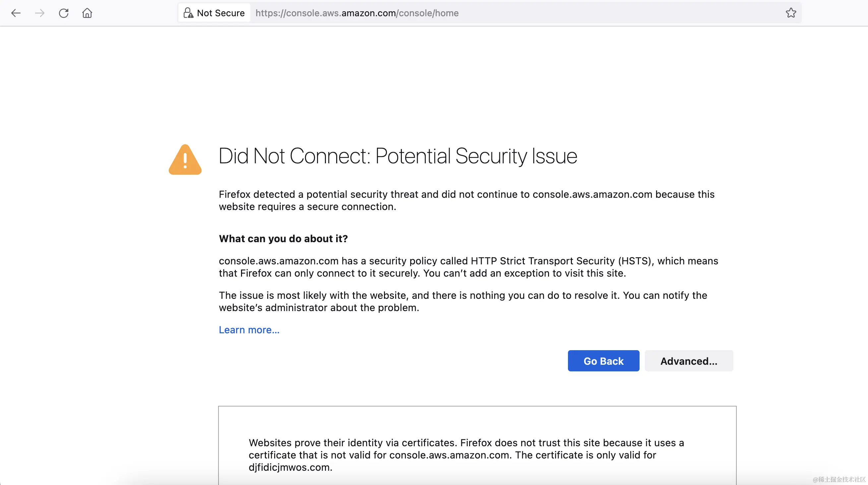Reload the page with refresh icon
The height and width of the screenshot is (485, 868).
(64, 13)
